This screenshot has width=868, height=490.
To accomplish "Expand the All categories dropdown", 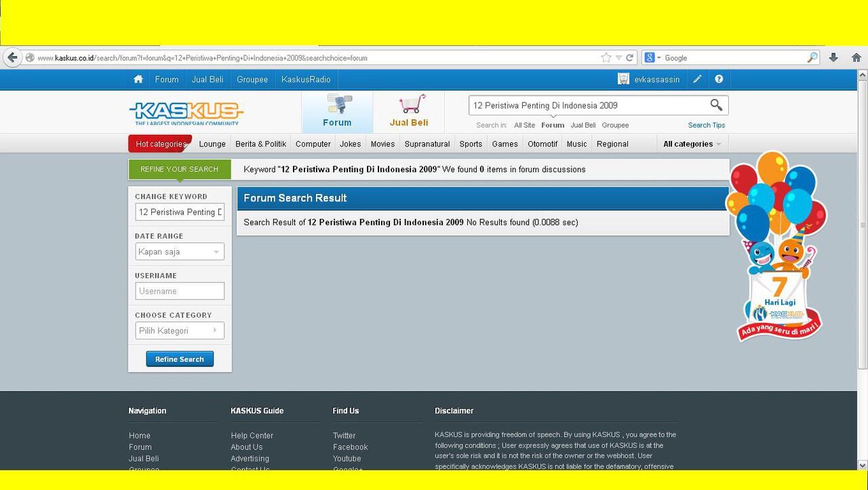I will (x=692, y=144).
